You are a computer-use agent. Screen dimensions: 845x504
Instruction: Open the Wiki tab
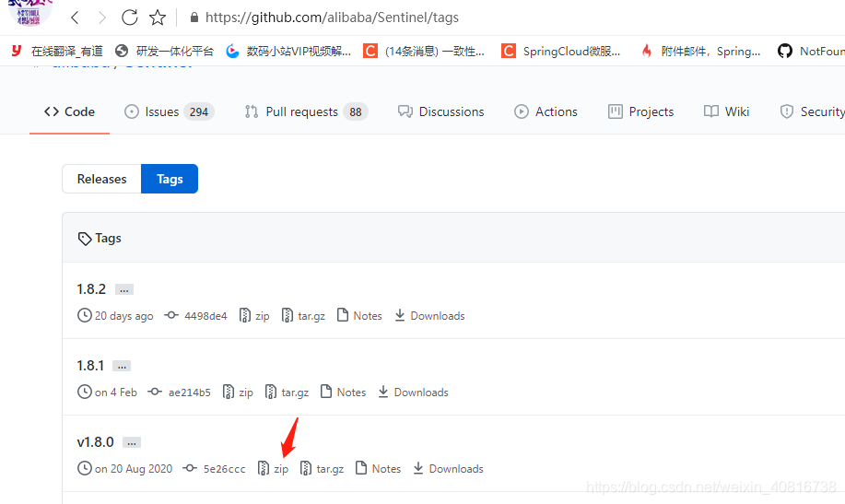click(x=726, y=111)
